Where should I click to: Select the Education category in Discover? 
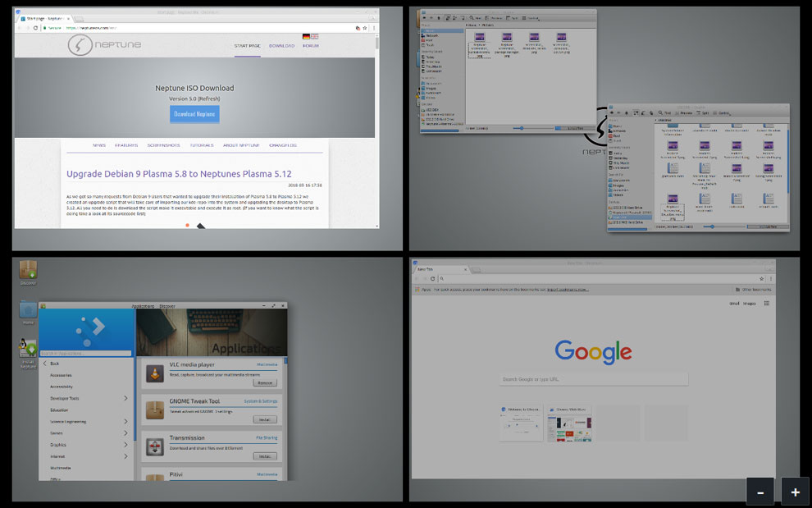click(59, 410)
